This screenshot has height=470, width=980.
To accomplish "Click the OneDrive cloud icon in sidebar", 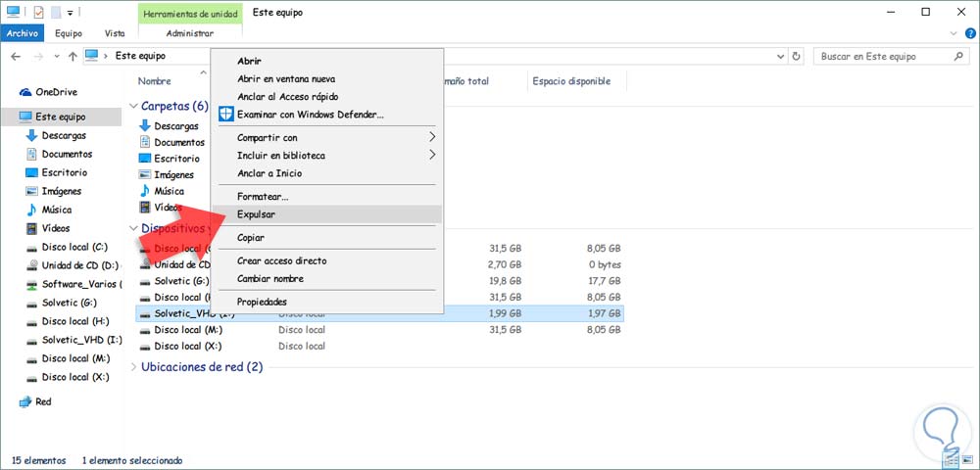I will [25, 93].
